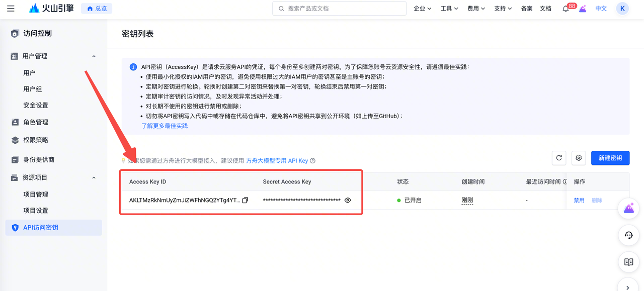Open 权限策略 in the sidebar

pos(36,140)
